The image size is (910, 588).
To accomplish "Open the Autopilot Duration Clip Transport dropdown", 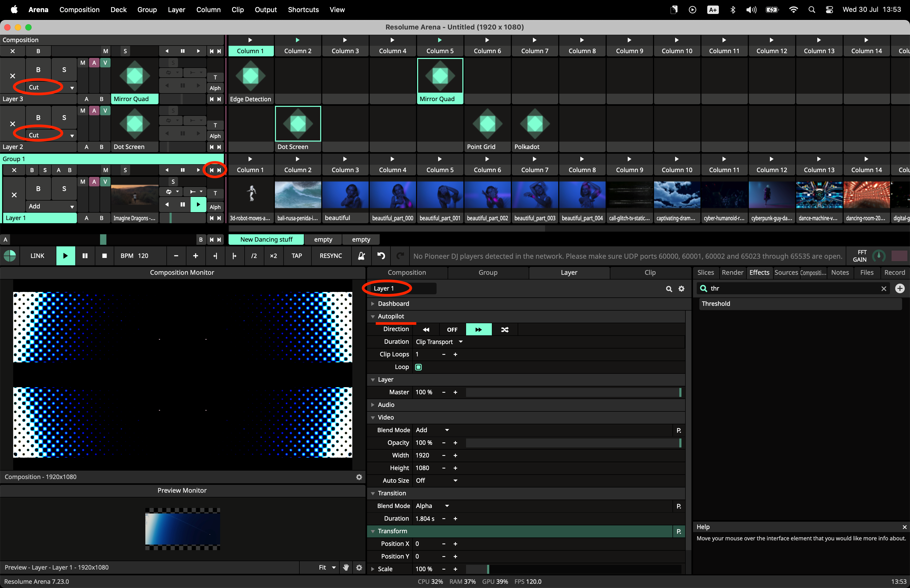I will click(439, 342).
